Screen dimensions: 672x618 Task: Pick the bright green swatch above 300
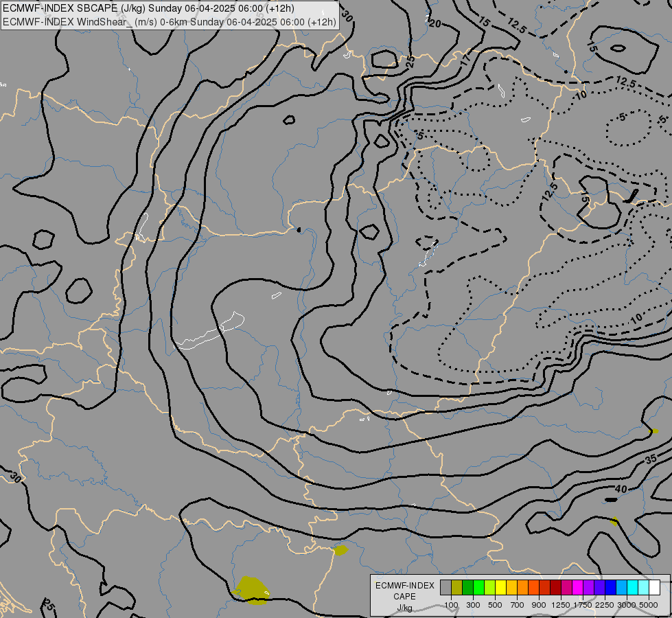(478, 587)
